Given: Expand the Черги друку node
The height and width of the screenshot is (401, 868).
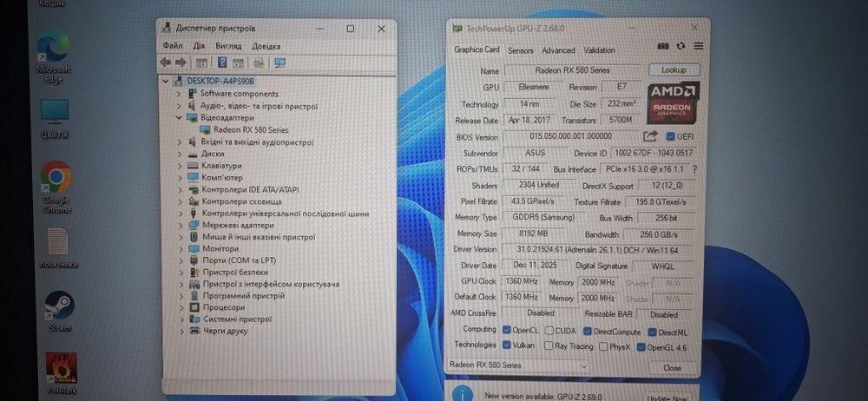Looking at the screenshot, I should [x=181, y=332].
